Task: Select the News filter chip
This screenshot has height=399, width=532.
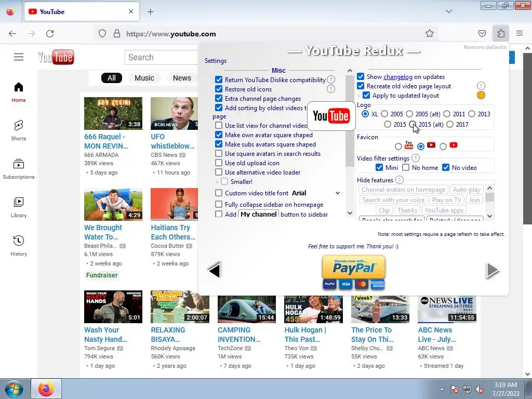Action: [182, 78]
